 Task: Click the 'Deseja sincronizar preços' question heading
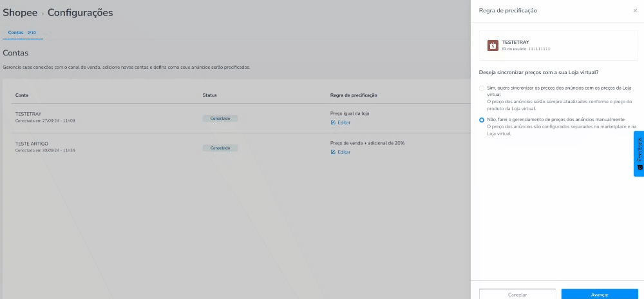(538, 72)
